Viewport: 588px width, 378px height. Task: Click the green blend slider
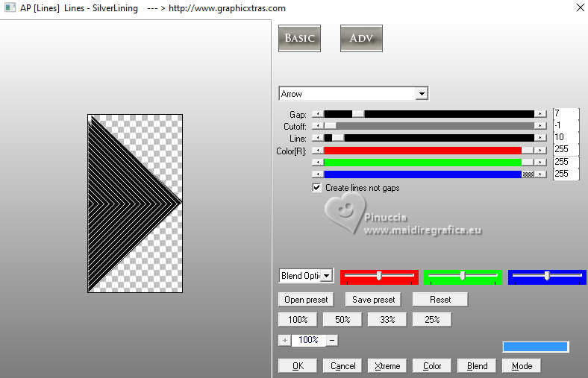463,277
